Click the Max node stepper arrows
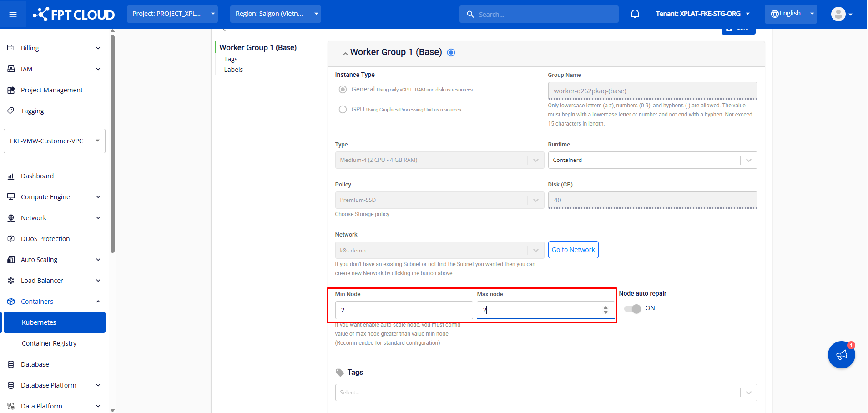The height and width of the screenshot is (413, 868). click(606, 310)
